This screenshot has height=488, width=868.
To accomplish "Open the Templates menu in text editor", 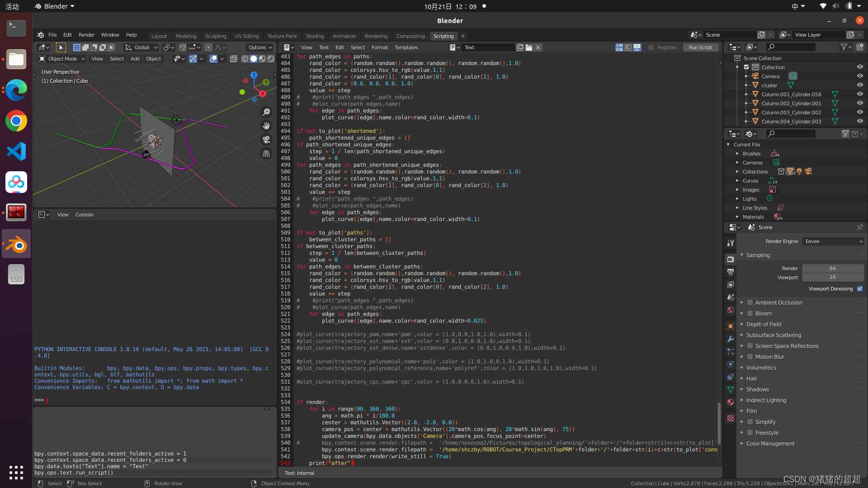I will [406, 47].
